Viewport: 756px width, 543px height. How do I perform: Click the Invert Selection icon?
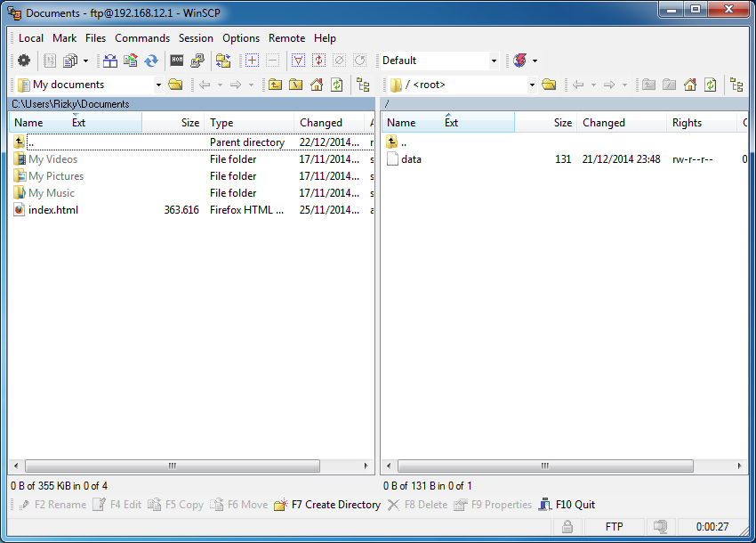(x=318, y=61)
